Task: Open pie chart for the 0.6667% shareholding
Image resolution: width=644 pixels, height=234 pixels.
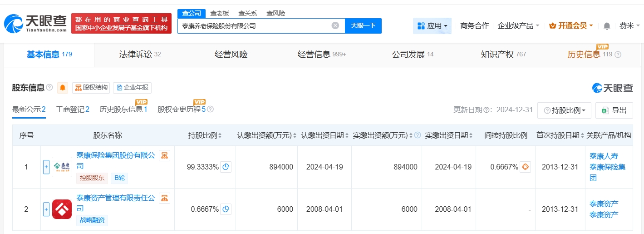Action: [x=226, y=209]
